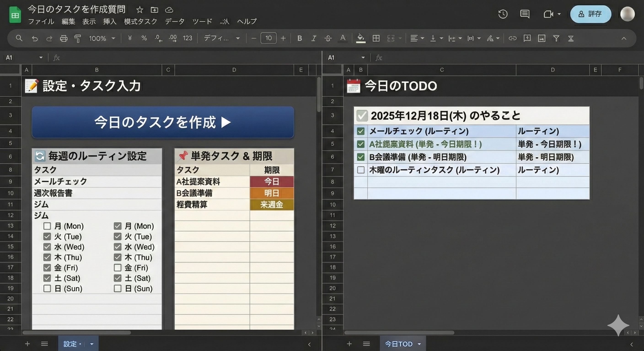The height and width of the screenshot is (351, 644).
Task: Open the 今日TOD sheet tab menu arrow
Action: click(x=419, y=344)
